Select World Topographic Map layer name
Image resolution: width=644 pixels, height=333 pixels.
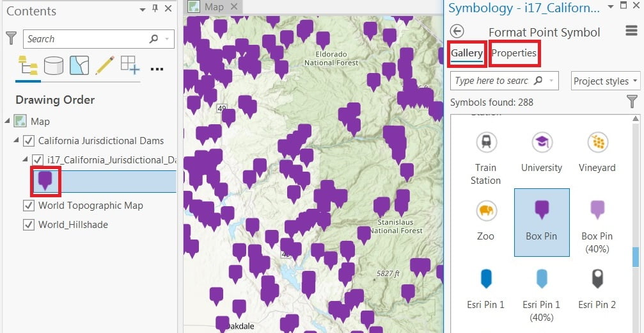tap(91, 205)
